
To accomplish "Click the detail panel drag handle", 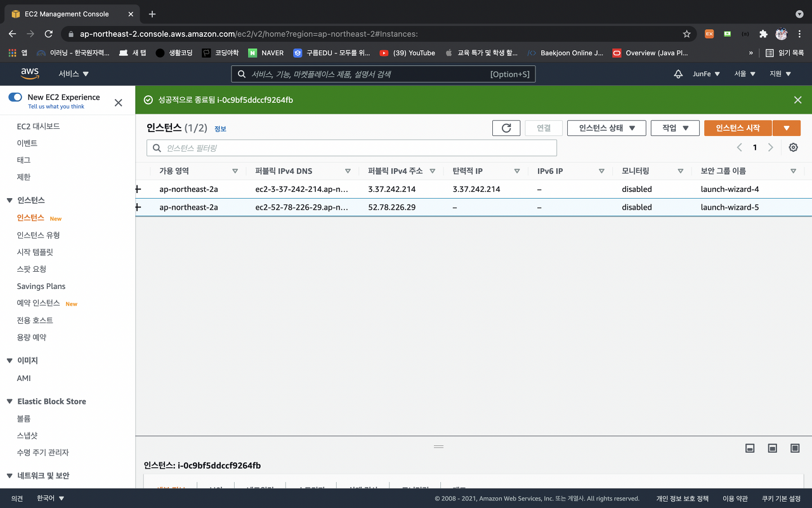I will coord(438,446).
